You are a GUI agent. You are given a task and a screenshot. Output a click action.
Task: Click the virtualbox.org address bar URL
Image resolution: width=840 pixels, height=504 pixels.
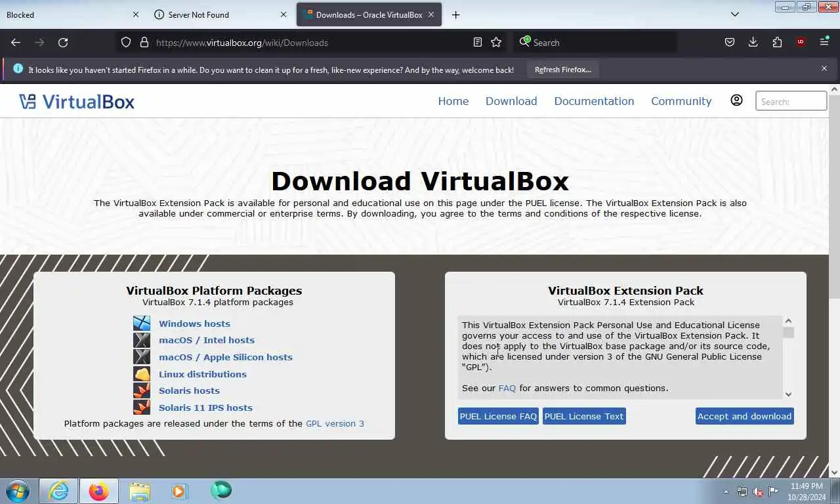(x=242, y=43)
